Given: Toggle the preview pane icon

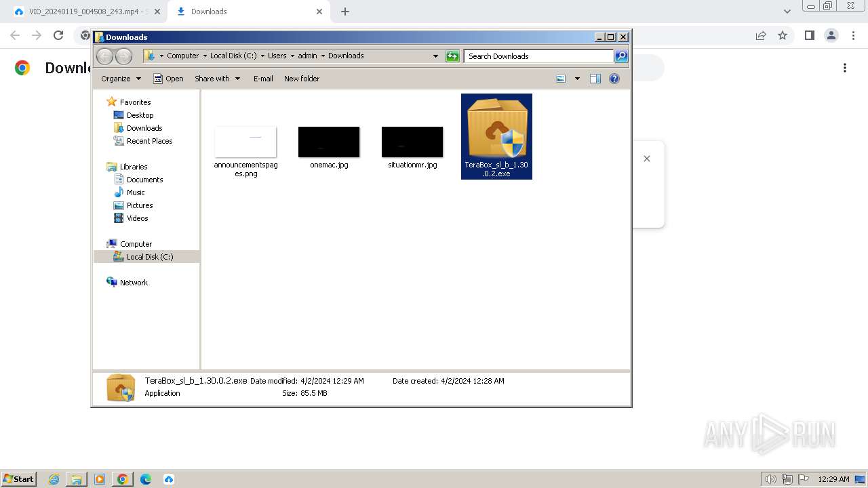Looking at the screenshot, I should [595, 79].
